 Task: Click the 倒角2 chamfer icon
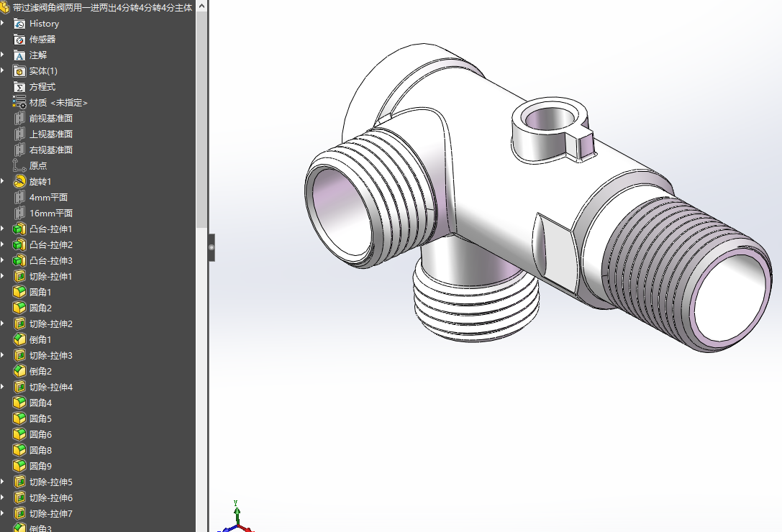pyautogui.click(x=19, y=372)
